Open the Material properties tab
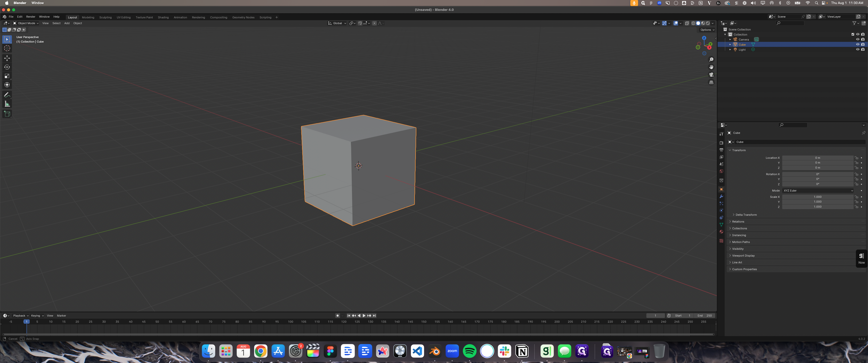Viewport: 868px width, 363px height. click(x=721, y=232)
